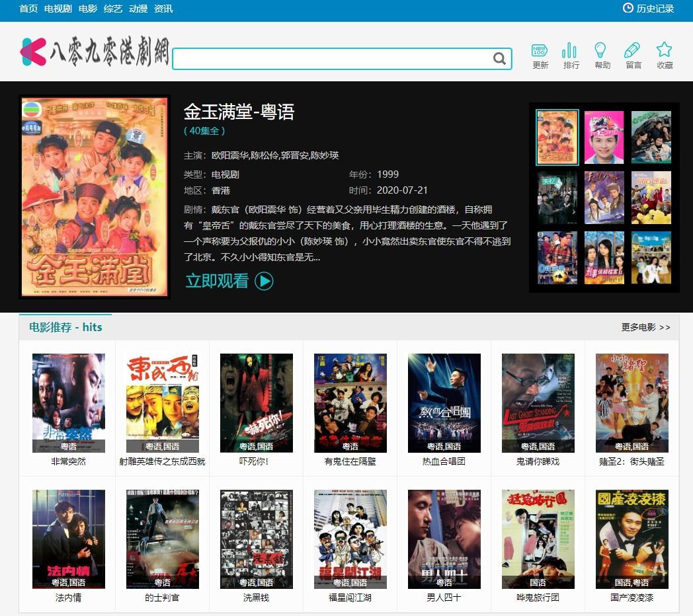Switch to the 电影推荐 - hits tab
Image resolution: width=693 pixels, height=616 pixels.
pyautogui.click(x=65, y=327)
